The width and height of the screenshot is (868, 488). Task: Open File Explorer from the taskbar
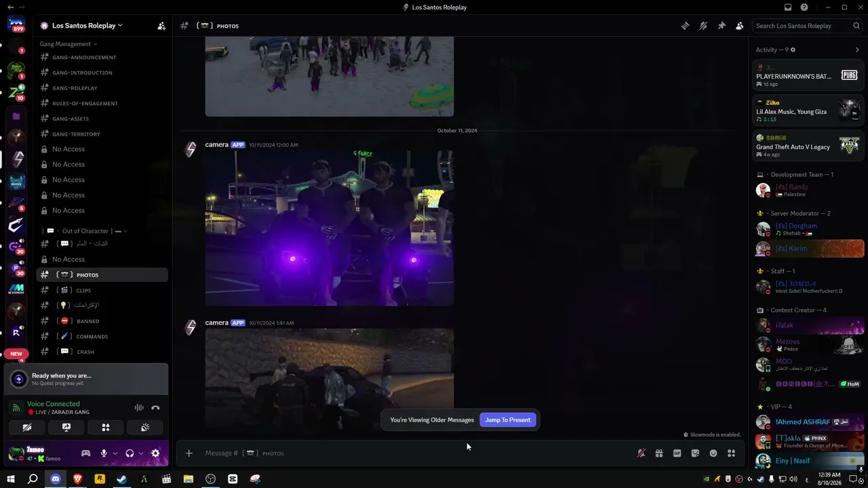(189, 479)
